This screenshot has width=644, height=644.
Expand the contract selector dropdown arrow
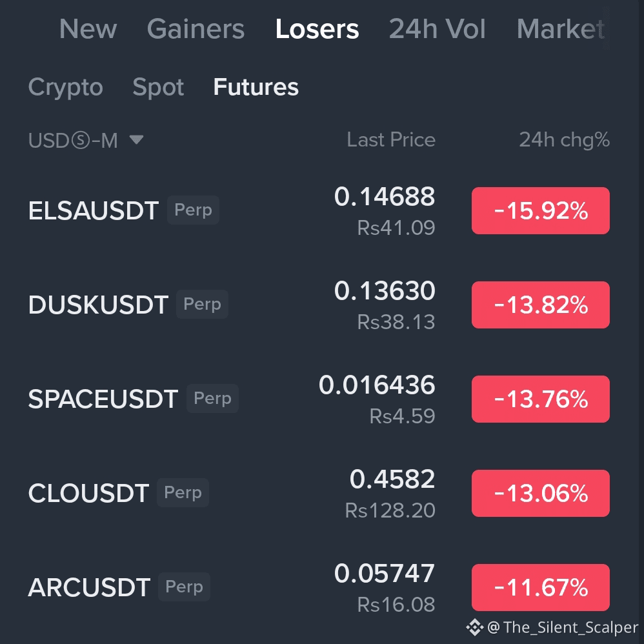pyautogui.click(x=137, y=140)
